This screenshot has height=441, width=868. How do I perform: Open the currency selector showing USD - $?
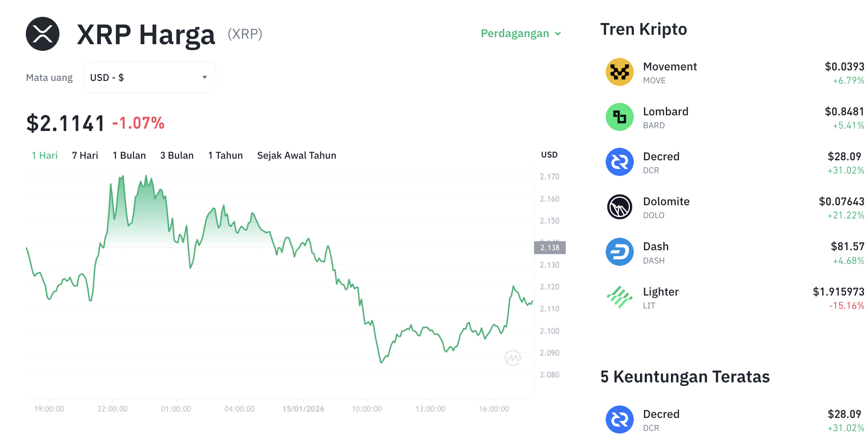150,77
